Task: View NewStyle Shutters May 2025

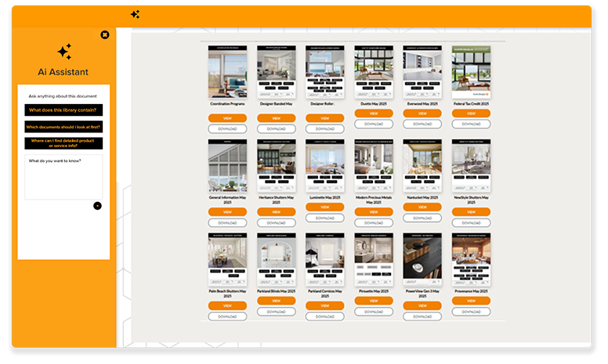Action: [x=471, y=212]
